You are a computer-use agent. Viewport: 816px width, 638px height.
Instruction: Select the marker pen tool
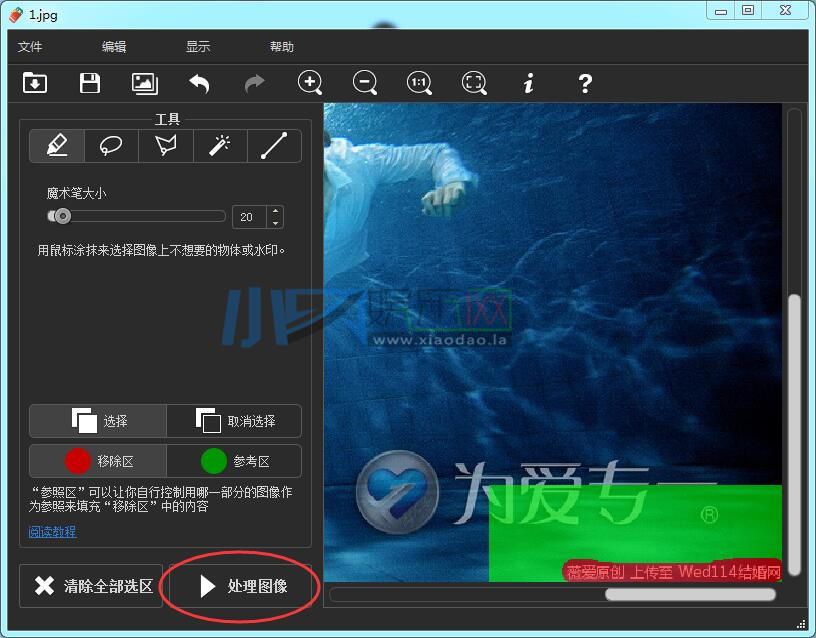(x=57, y=146)
